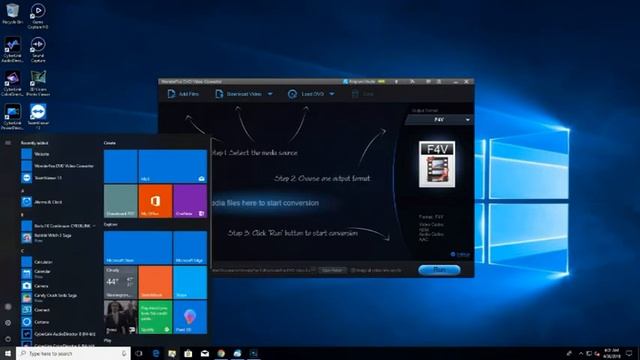This screenshot has width=640, height=360.
Task: Click the Download Video button
Action: pyautogui.click(x=239, y=94)
